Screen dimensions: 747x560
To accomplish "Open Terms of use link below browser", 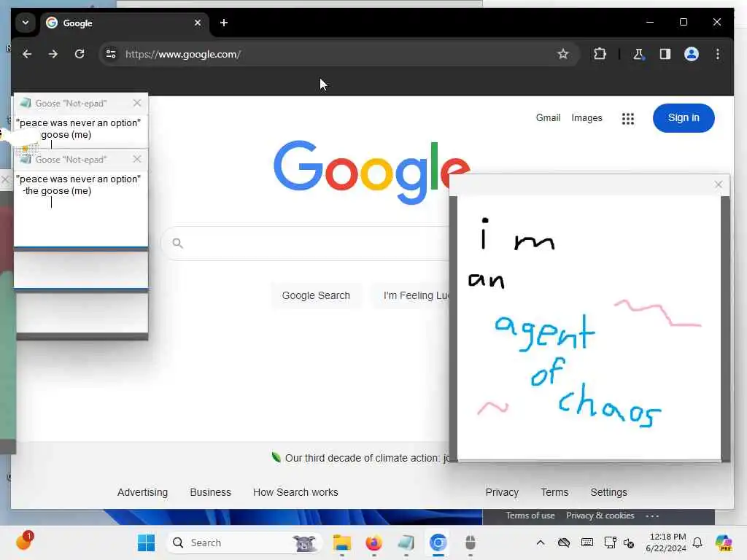I will (530, 516).
